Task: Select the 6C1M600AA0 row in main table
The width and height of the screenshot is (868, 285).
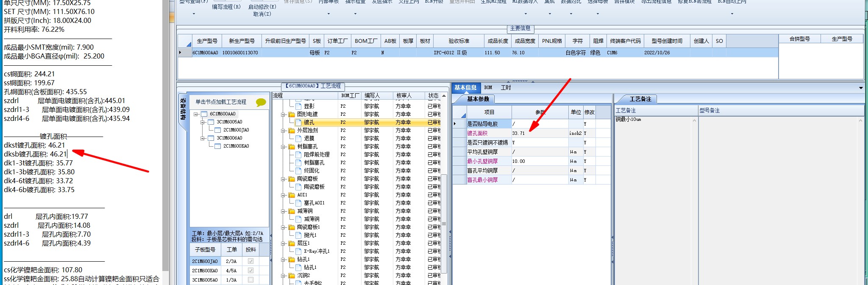Action: 478,53
